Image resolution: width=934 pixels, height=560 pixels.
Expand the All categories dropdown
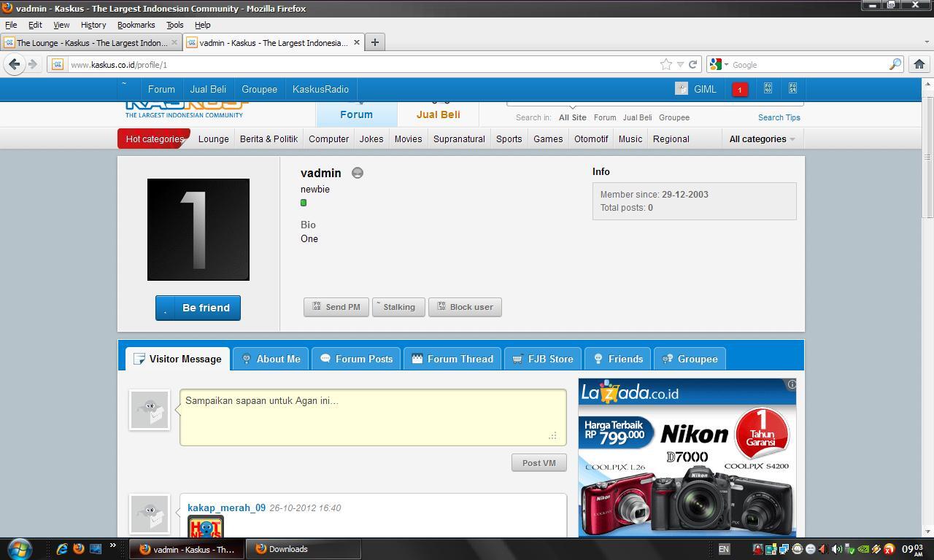(x=762, y=139)
